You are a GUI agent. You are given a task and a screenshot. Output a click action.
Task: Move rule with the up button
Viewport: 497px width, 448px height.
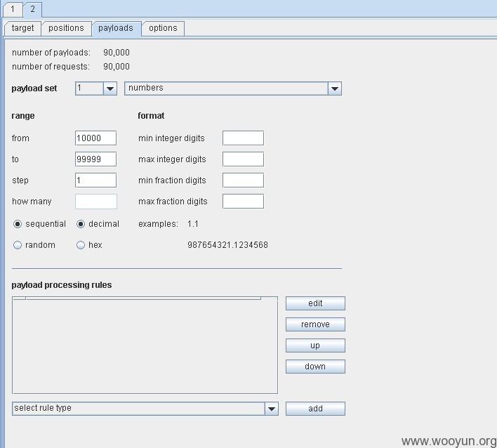click(315, 345)
